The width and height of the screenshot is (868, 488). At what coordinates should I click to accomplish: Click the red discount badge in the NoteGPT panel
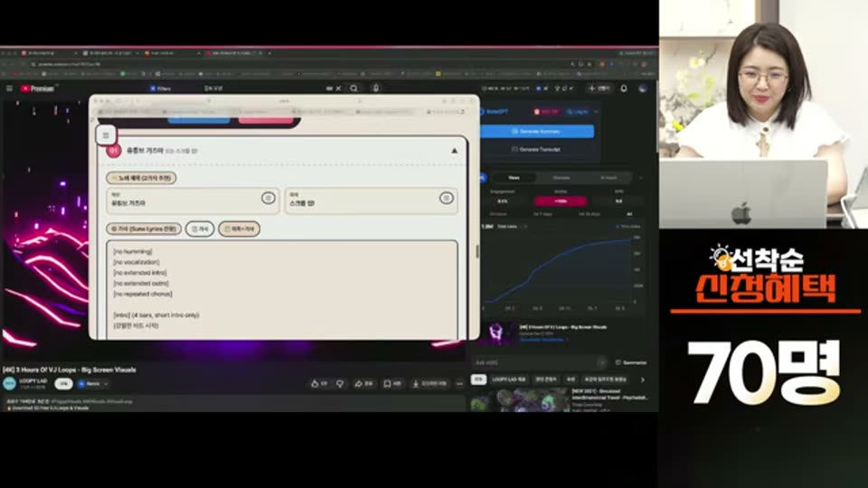[546, 112]
